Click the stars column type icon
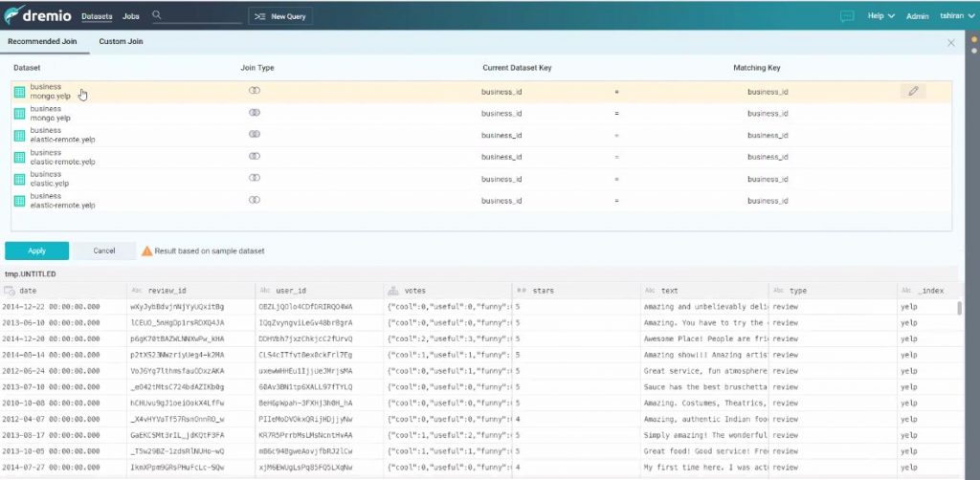 click(x=522, y=290)
